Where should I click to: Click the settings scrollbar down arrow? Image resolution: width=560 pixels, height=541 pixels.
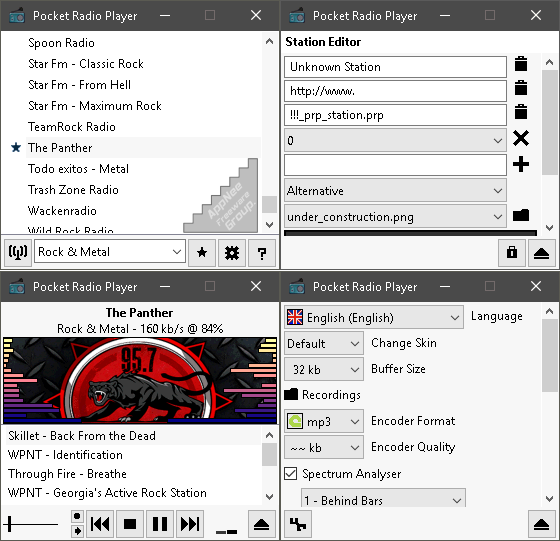tap(549, 499)
